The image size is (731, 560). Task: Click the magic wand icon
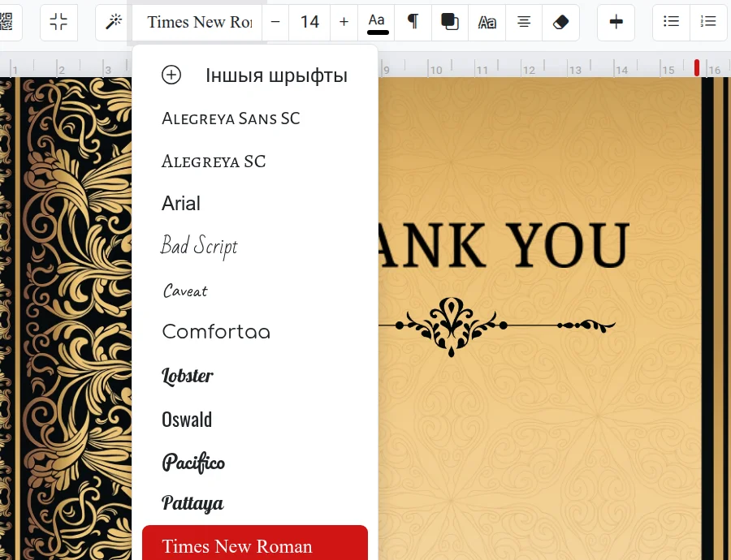click(113, 22)
